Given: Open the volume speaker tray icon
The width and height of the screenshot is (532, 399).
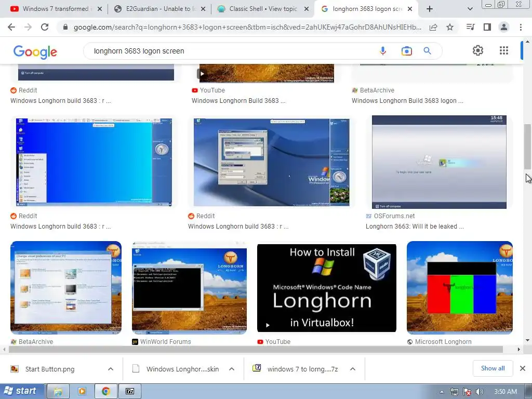Looking at the screenshot, I should (480, 392).
